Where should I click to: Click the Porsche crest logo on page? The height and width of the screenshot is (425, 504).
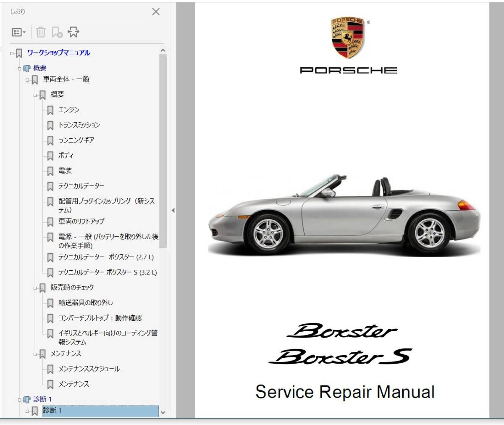pyautogui.click(x=348, y=38)
